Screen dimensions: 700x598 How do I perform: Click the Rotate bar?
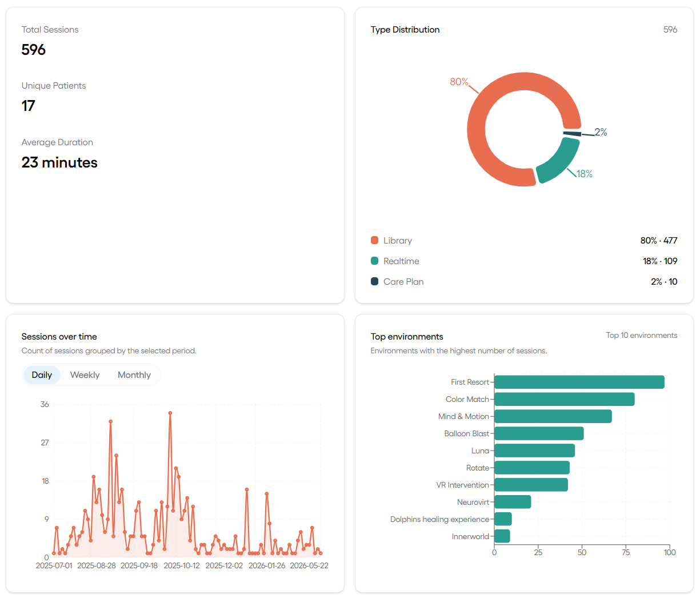(532, 468)
